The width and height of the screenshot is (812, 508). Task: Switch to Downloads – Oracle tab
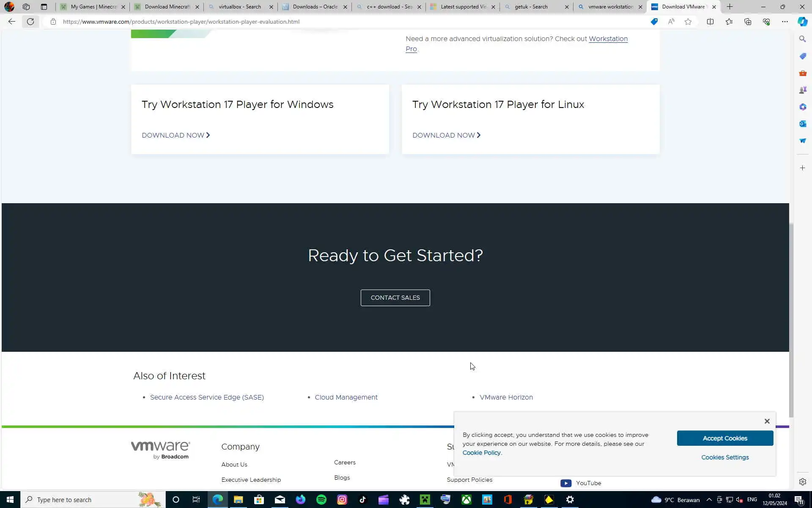pyautogui.click(x=315, y=7)
